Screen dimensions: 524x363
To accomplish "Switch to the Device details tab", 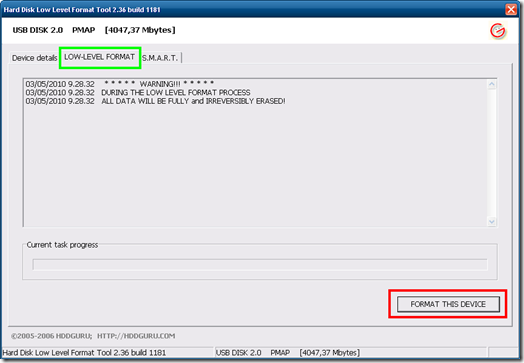I will click(x=34, y=58).
